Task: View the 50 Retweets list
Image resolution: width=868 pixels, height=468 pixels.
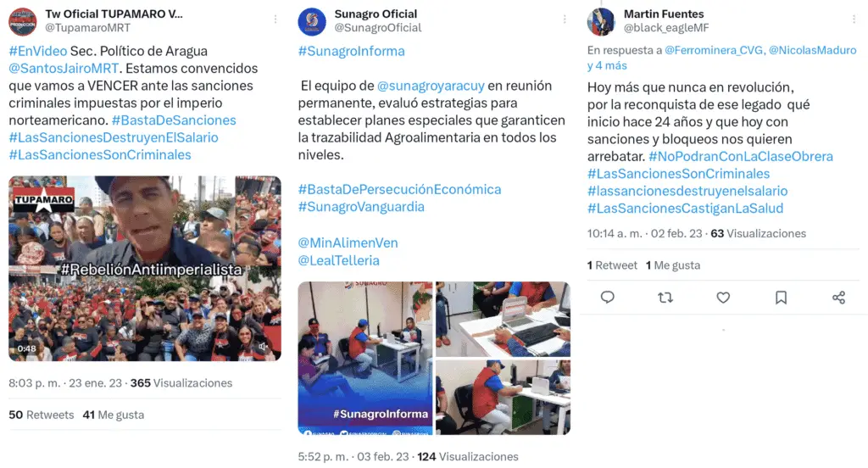Action: 41,415
